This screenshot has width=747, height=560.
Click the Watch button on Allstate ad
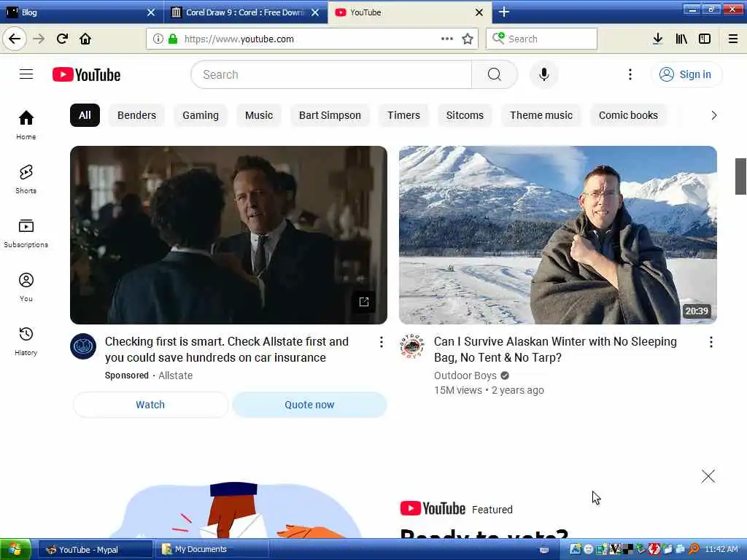click(x=150, y=405)
